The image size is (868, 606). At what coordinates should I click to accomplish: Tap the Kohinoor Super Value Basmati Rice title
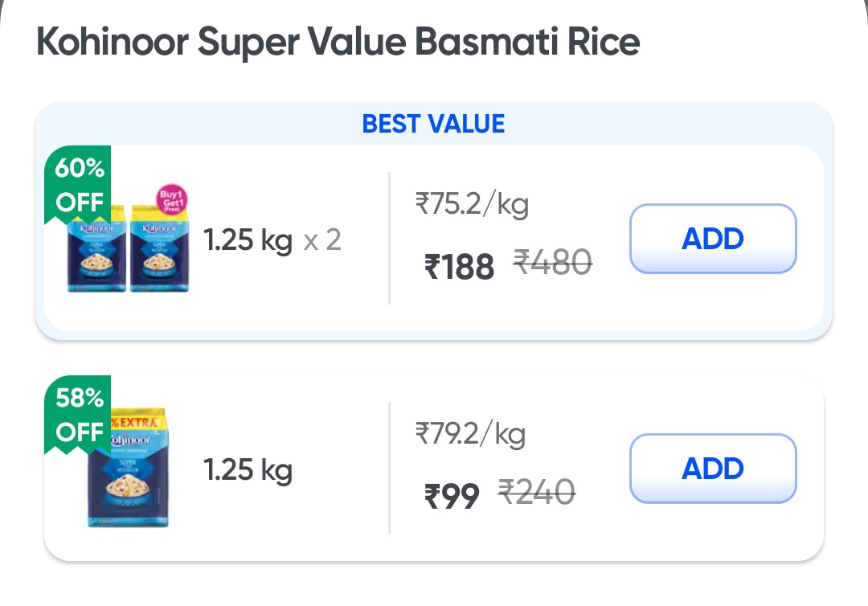pos(338,42)
